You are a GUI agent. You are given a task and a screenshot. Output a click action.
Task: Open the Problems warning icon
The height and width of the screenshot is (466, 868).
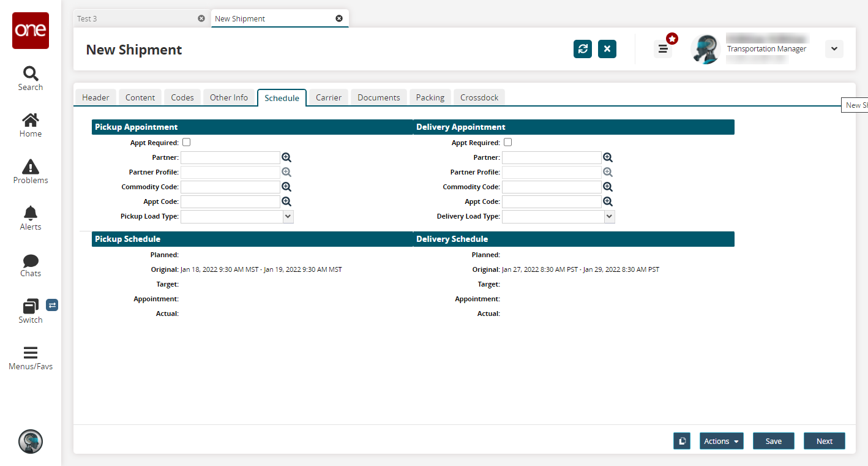[x=30, y=171]
